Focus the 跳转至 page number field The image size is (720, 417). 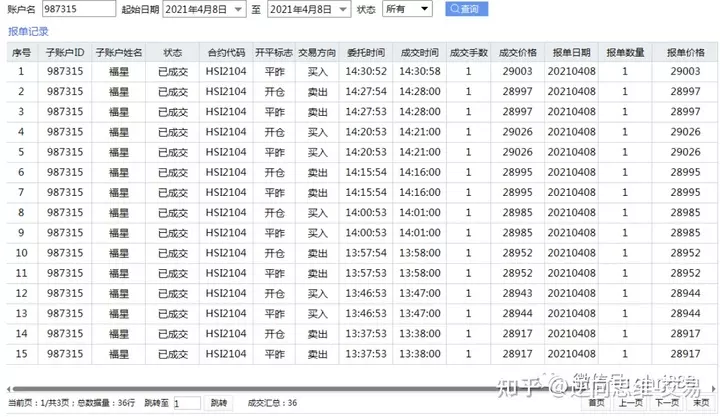click(187, 403)
